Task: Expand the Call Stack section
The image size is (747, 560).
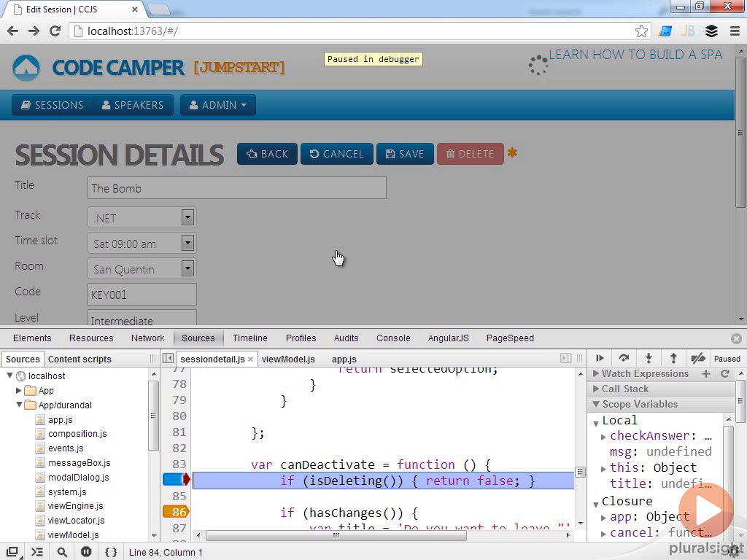Action: (595, 389)
